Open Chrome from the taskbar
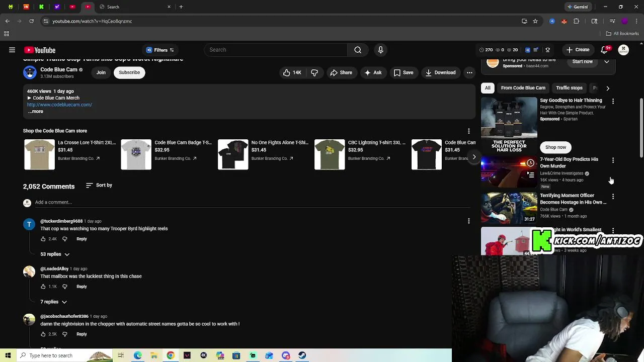The image size is (644, 362). coord(171,355)
